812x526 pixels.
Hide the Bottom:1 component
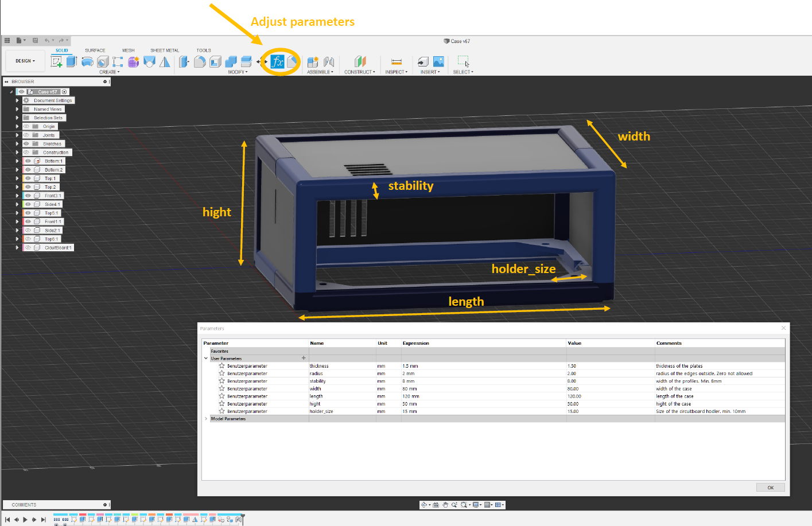[x=28, y=161]
